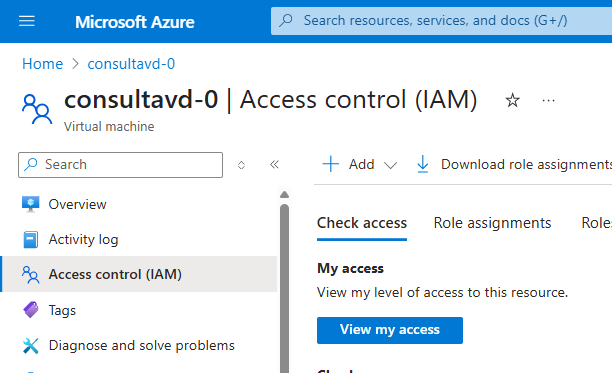The width and height of the screenshot is (612, 373).
Task: Expand or collapse all menu groups arrows
Action: pyautogui.click(x=241, y=165)
